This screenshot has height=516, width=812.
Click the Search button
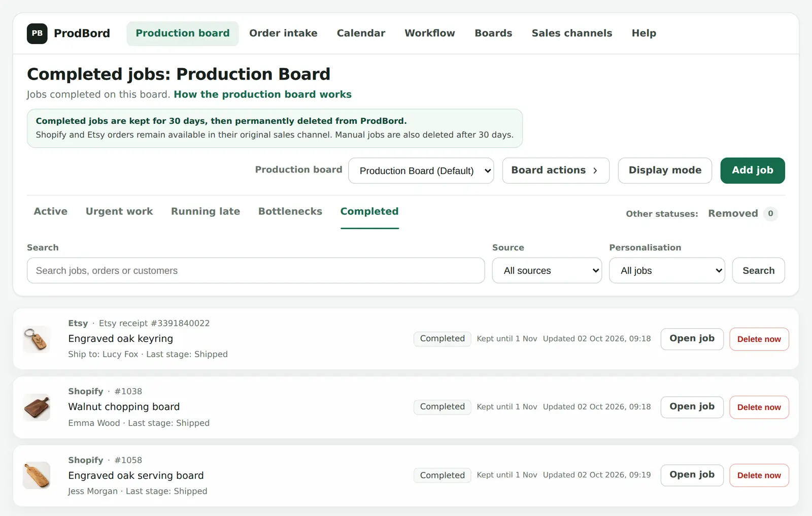[x=759, y=270]
